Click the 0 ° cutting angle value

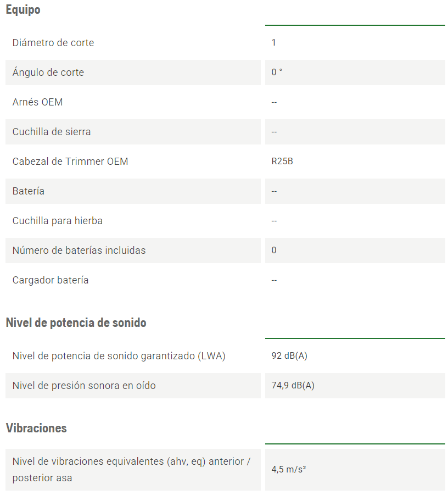point(277,73)
